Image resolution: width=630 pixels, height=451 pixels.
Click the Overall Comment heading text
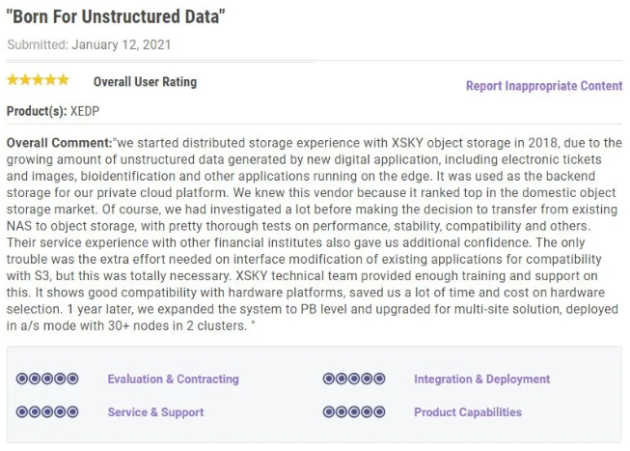pos(59,143)
